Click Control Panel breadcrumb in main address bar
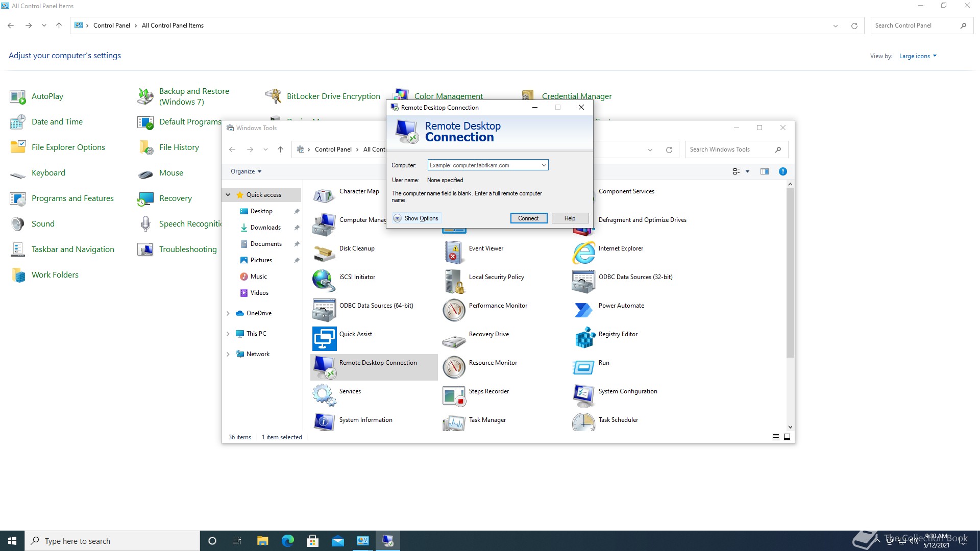 (x=112, y=26)
